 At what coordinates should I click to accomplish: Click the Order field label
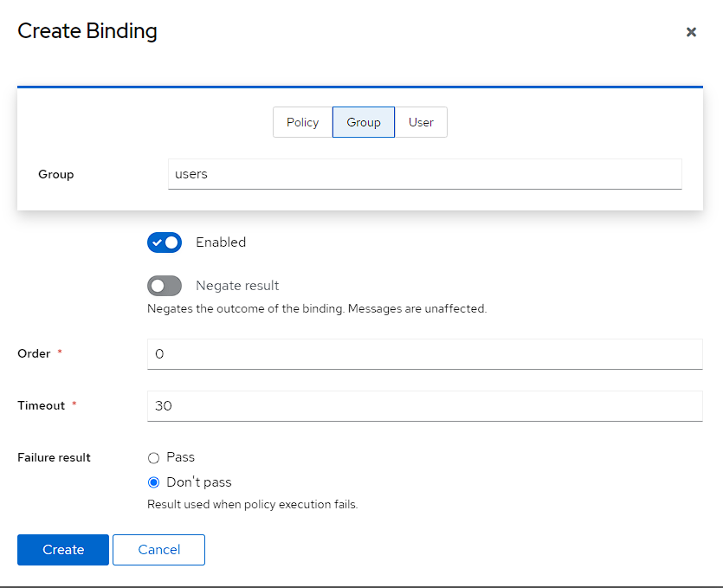pyautogui.click(x=34, y=353)
